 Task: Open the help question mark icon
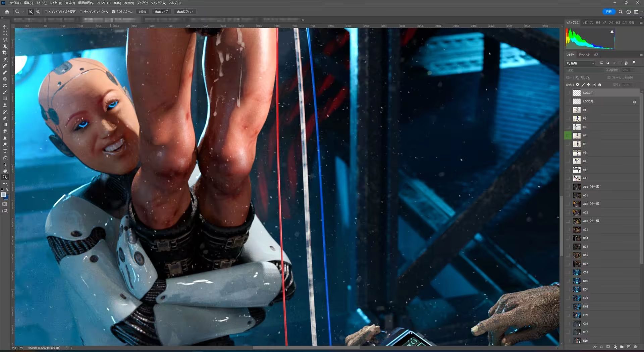pos(629,12)
